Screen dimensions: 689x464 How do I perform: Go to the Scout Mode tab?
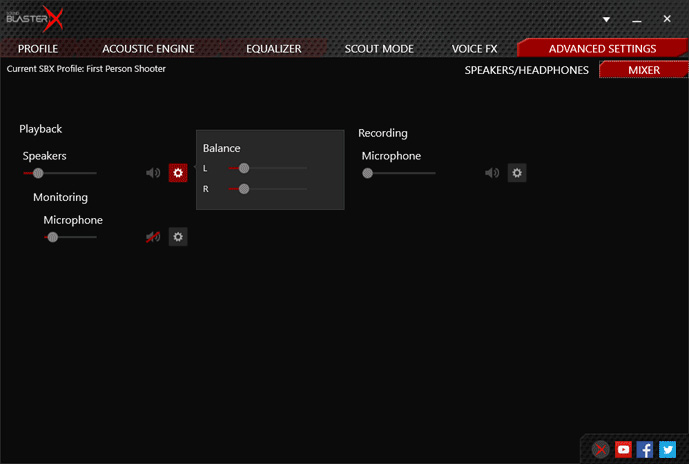(377, 48)
